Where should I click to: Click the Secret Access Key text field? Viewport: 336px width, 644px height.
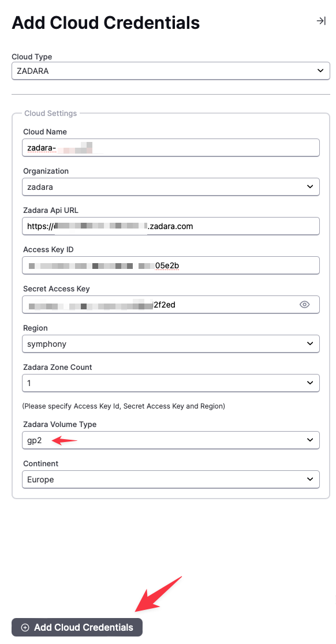[160, 304]
